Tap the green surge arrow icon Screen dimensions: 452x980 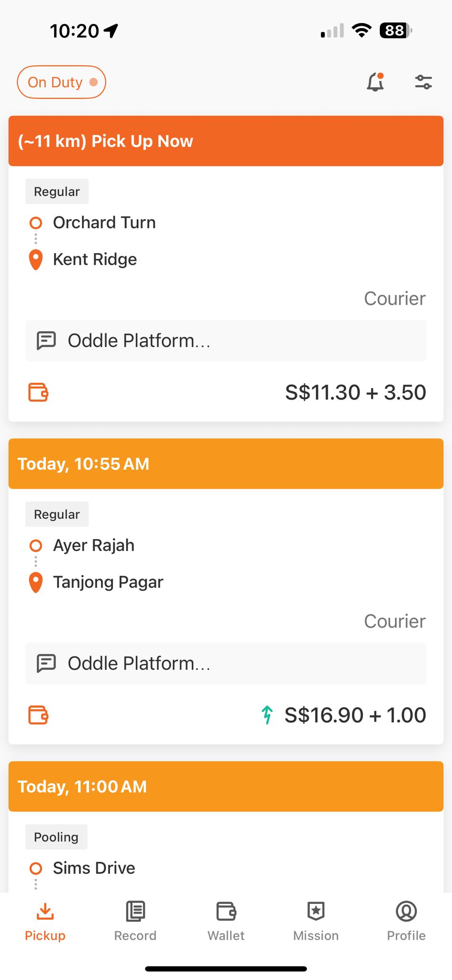[267, 715]
